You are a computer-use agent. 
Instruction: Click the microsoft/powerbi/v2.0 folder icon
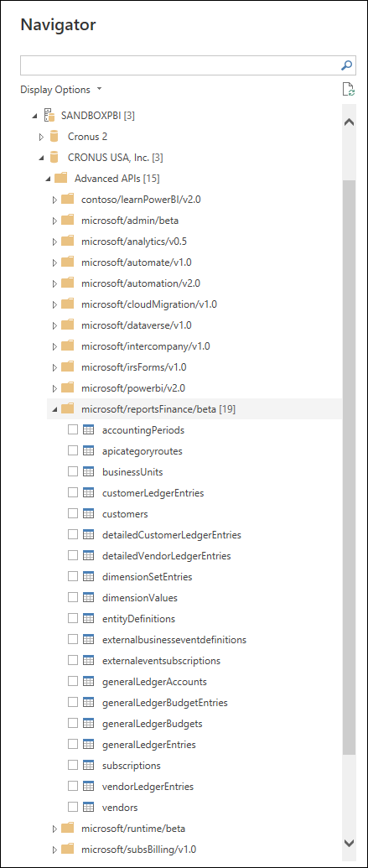68,388
